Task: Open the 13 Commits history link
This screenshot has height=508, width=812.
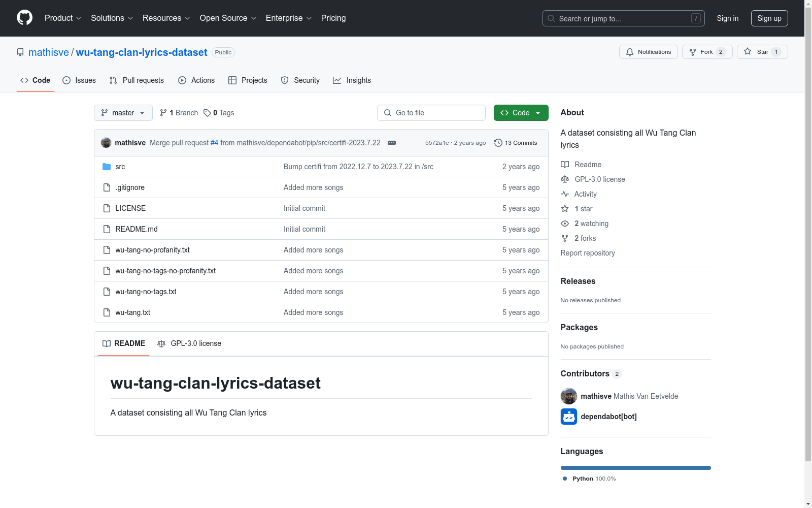Action: click(x=516, y=143)
